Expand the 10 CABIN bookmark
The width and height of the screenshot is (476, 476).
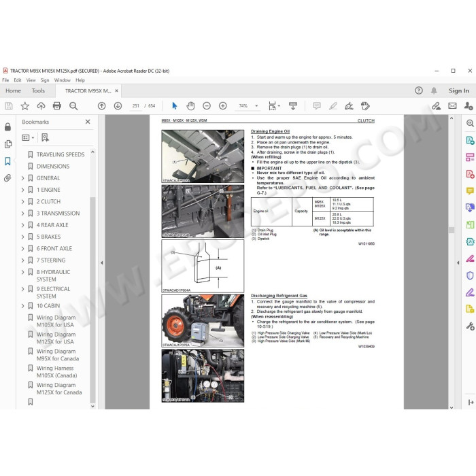22,306
